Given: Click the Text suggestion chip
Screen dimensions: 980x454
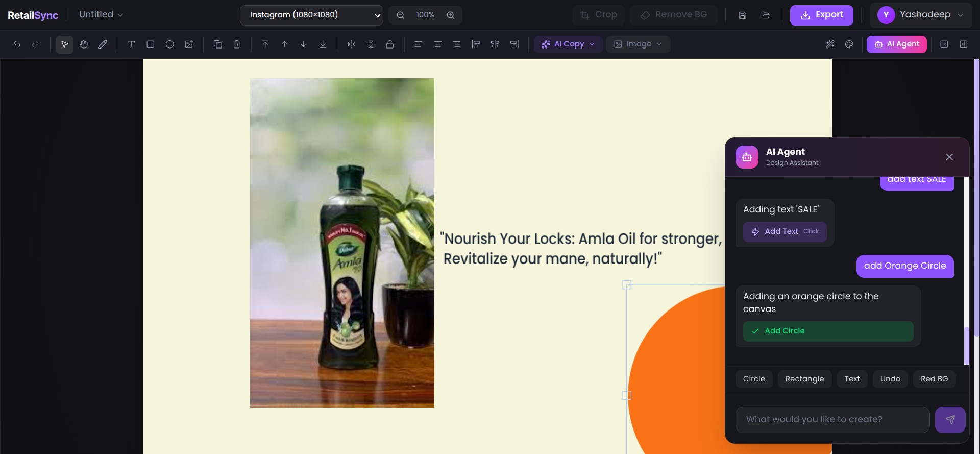Looking at the screenshot, I should coord(852,379).
